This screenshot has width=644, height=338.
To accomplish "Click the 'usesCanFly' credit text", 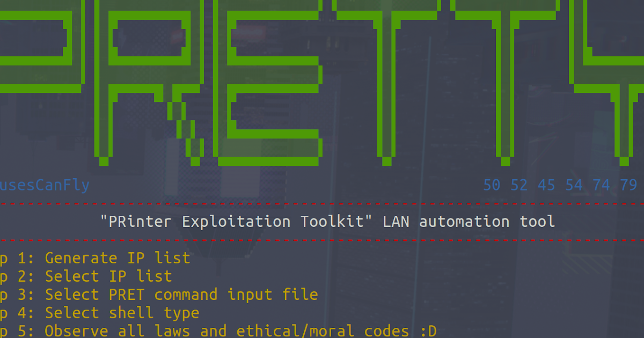I will click(43, 185).
